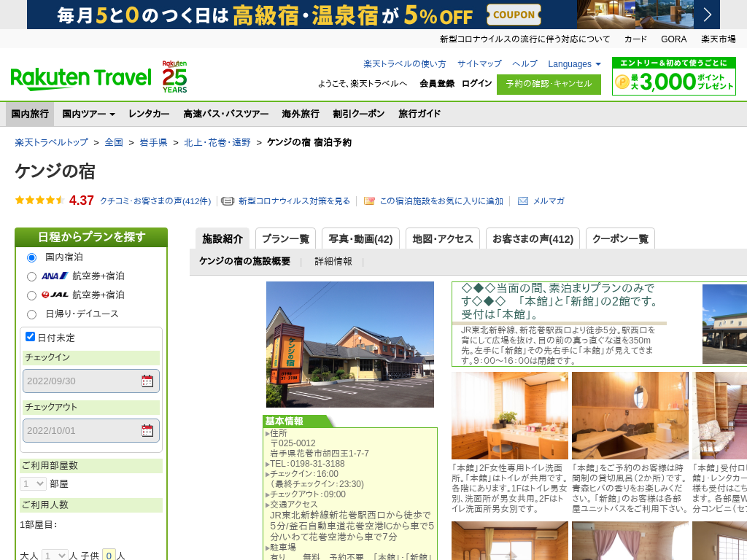Click the 岩手県 breadcrumb link
Screen dimensions: 747x560
(x=153, y=142)
